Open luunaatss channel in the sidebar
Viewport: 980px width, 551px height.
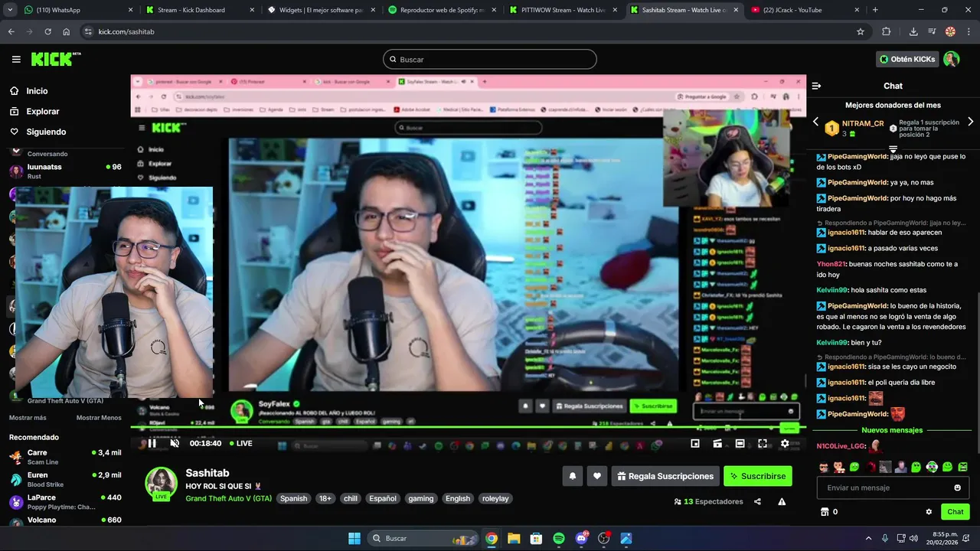click(65, 171)
